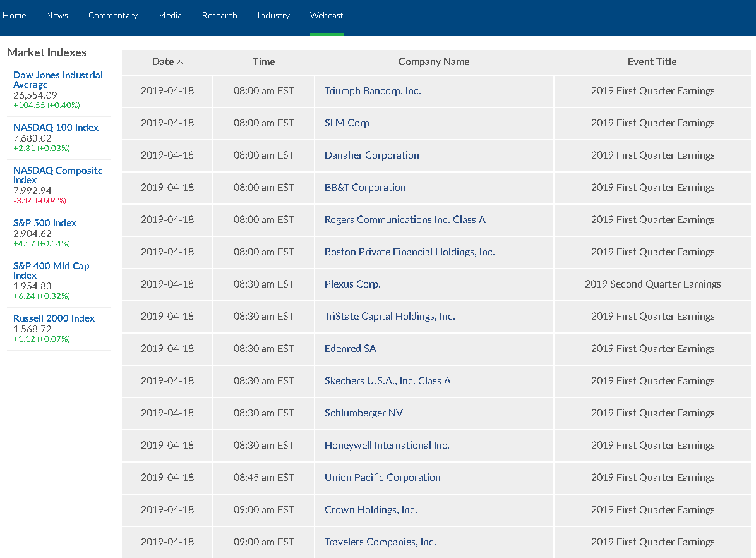Open Danaher Corporation company link
The width and height of the screenshot is (756, 558).
372,155
